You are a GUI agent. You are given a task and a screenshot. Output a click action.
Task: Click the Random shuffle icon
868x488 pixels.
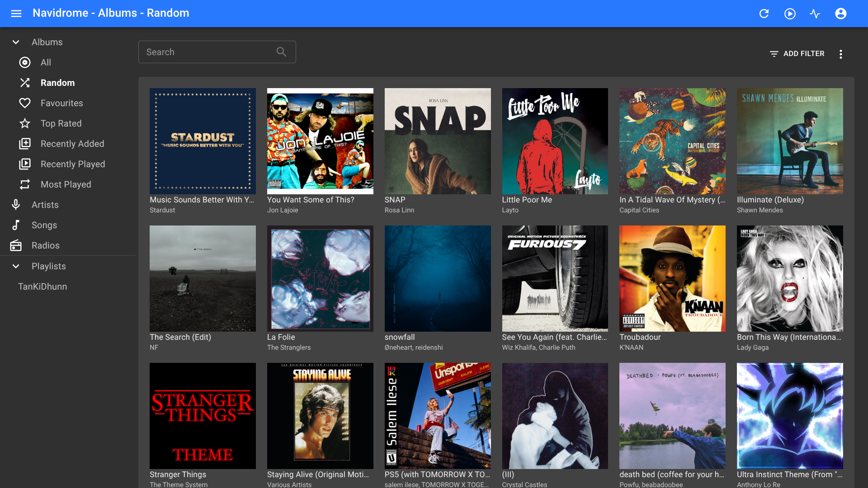tap(25, 83)
